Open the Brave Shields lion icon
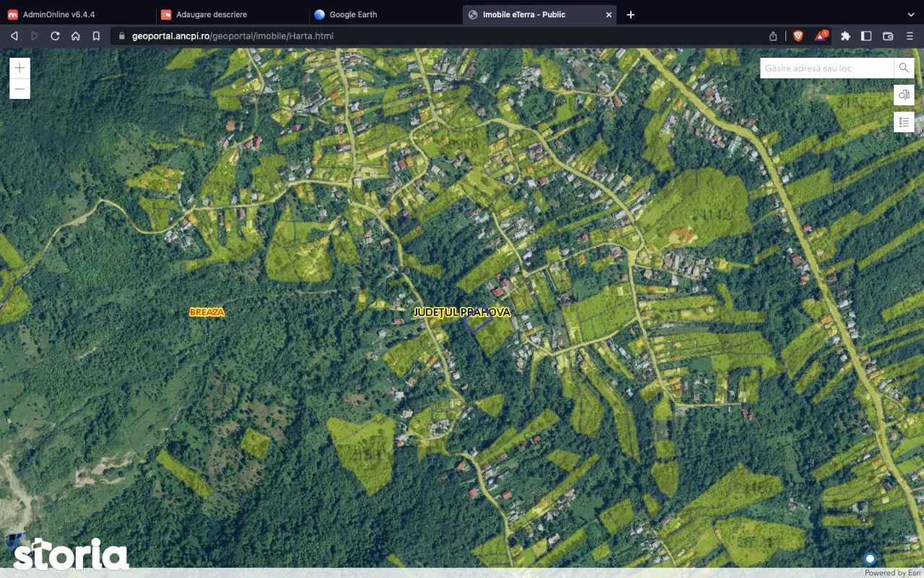 (798, 35)
